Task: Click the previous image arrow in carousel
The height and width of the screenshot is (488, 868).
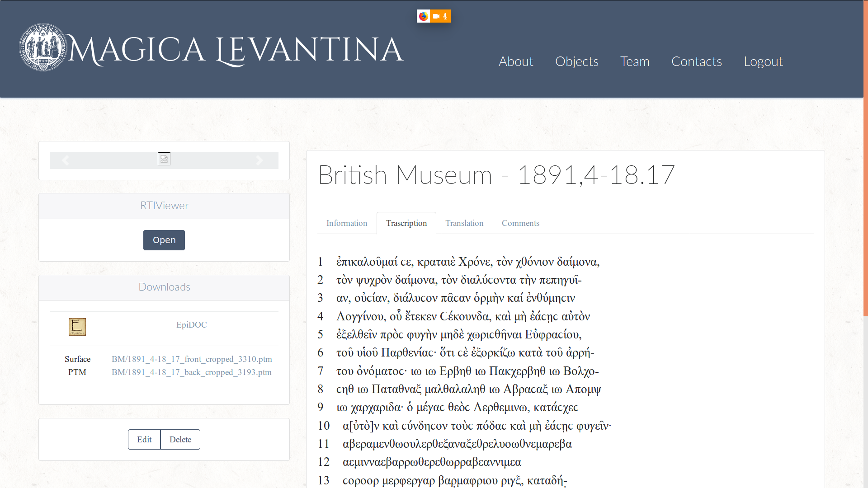Action: point(66,160)
